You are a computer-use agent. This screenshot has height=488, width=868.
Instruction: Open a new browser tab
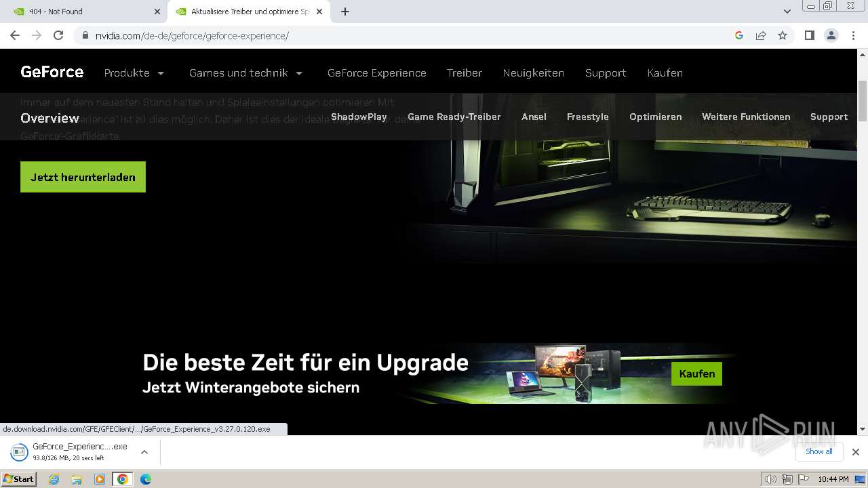[345, 12]
